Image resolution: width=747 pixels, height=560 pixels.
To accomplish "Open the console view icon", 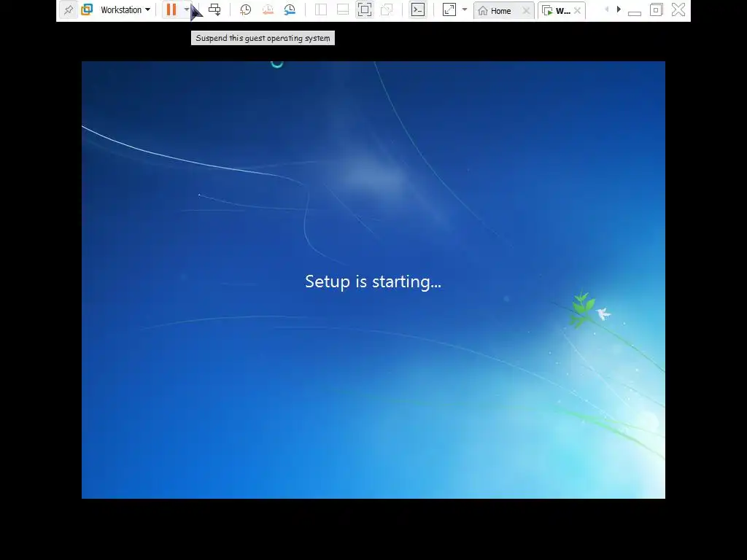I will [x=418, y=9].
